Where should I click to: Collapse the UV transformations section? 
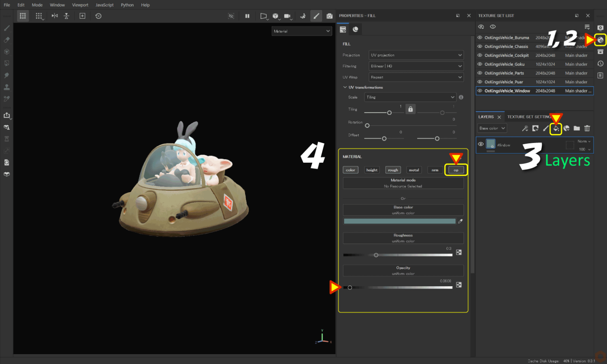coord(345,87)
